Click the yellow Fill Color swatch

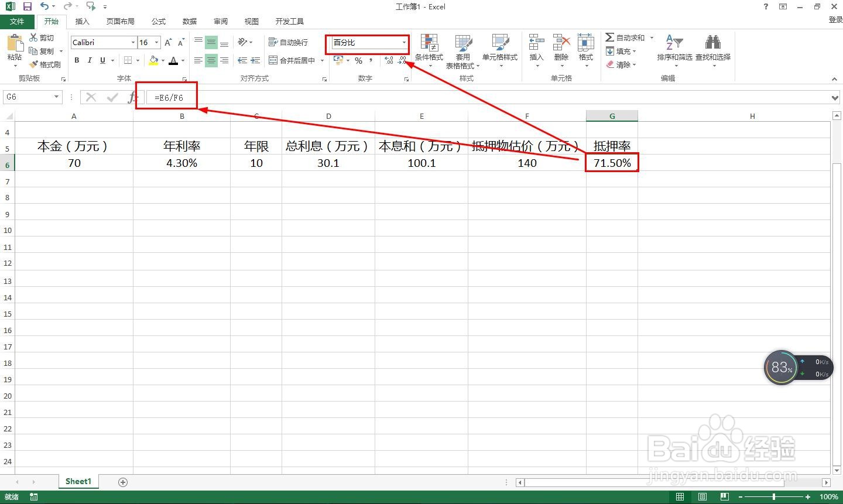pos(153,60)
